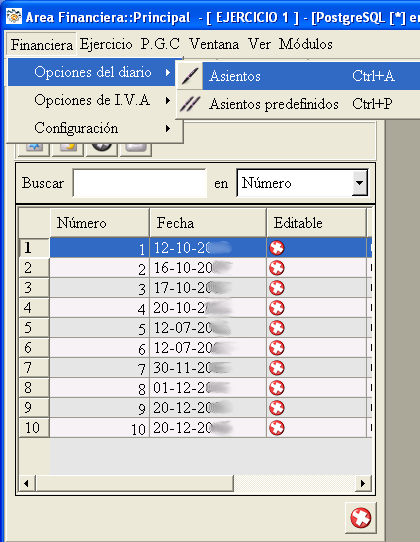Open the Número search field dropdown
Viewport: 420px width, 542px height.
coord(360,183)
